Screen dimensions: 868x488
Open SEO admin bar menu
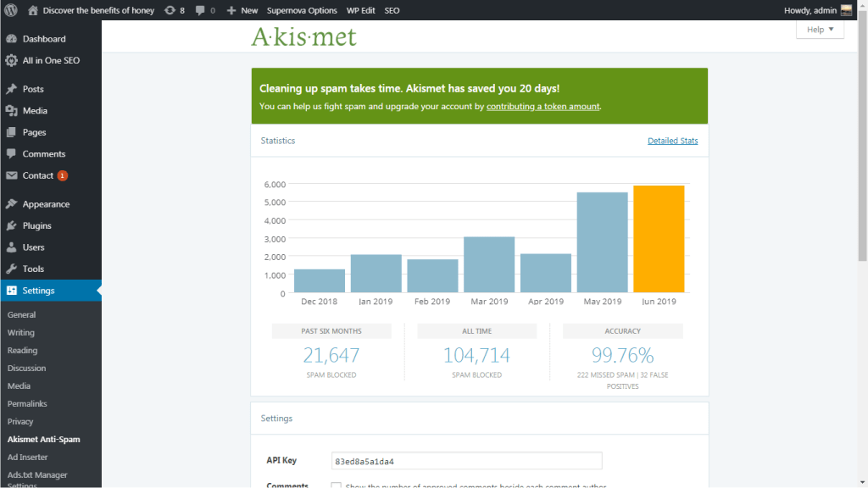tap(392, 10)
